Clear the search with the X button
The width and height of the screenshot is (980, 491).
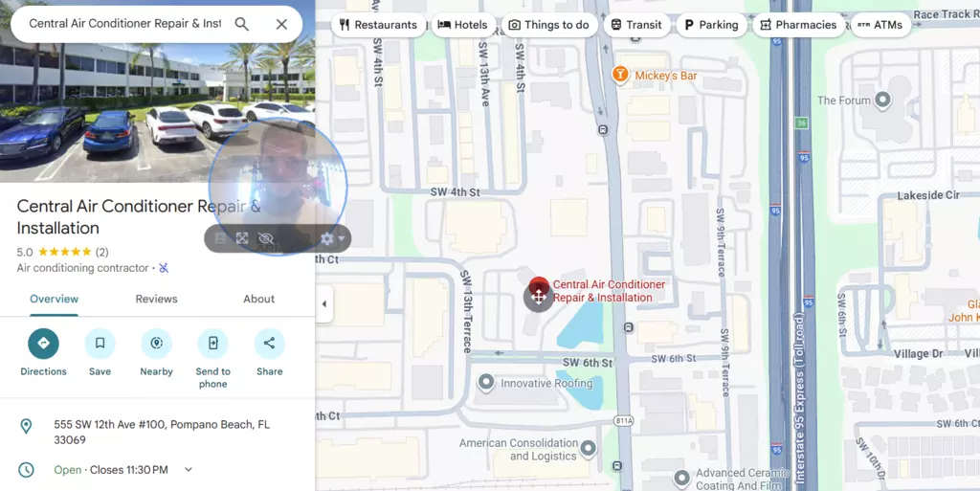point(281,24)
